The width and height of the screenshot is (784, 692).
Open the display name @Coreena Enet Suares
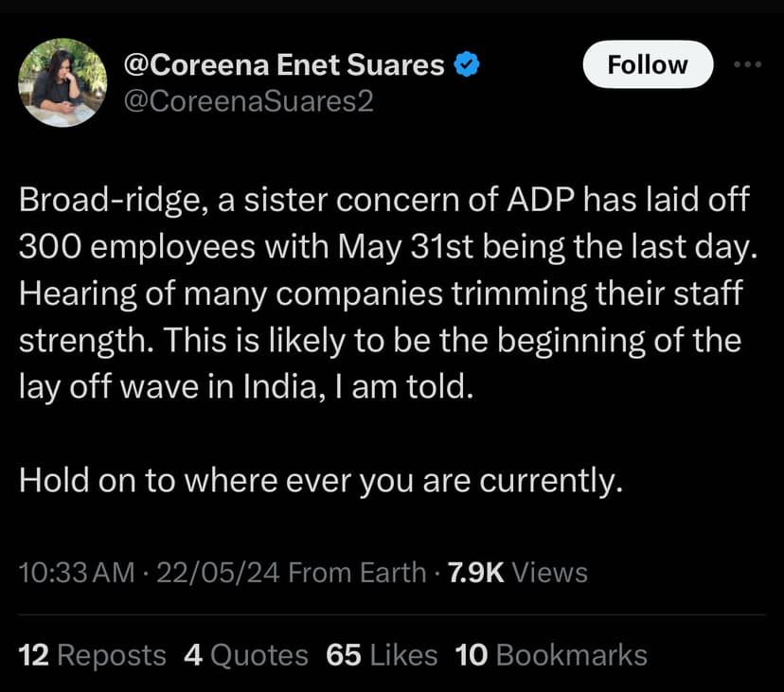(284, 64)
